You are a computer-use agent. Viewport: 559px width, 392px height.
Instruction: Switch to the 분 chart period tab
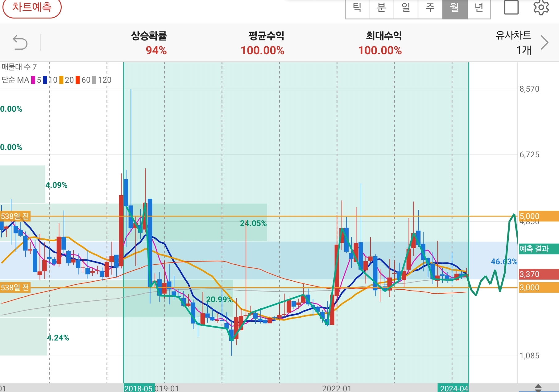click(x=382, y=8)
